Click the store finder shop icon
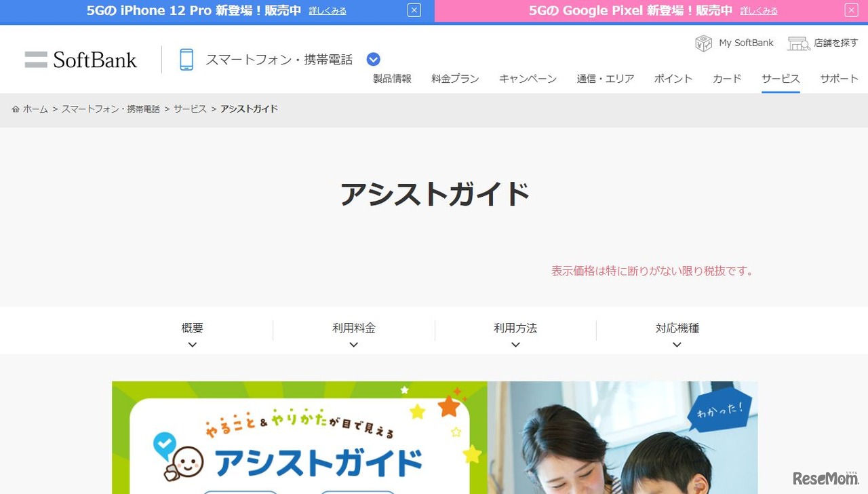 (x=798, y=43)
